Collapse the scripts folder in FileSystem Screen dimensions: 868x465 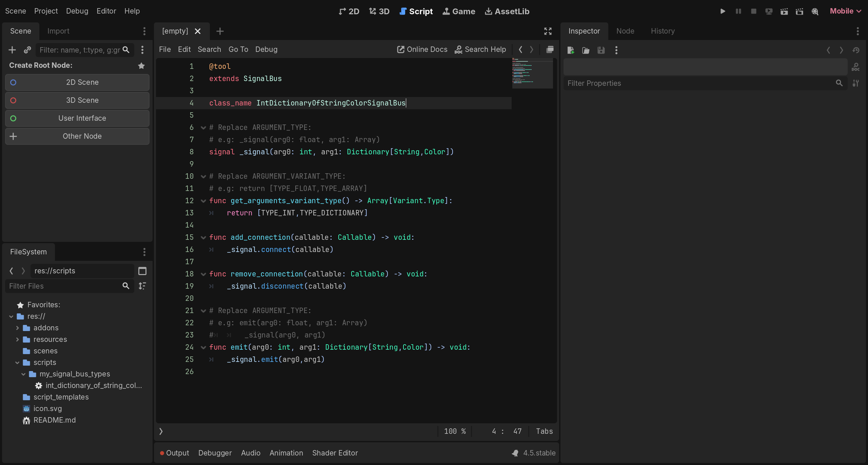tap(17, 363)
